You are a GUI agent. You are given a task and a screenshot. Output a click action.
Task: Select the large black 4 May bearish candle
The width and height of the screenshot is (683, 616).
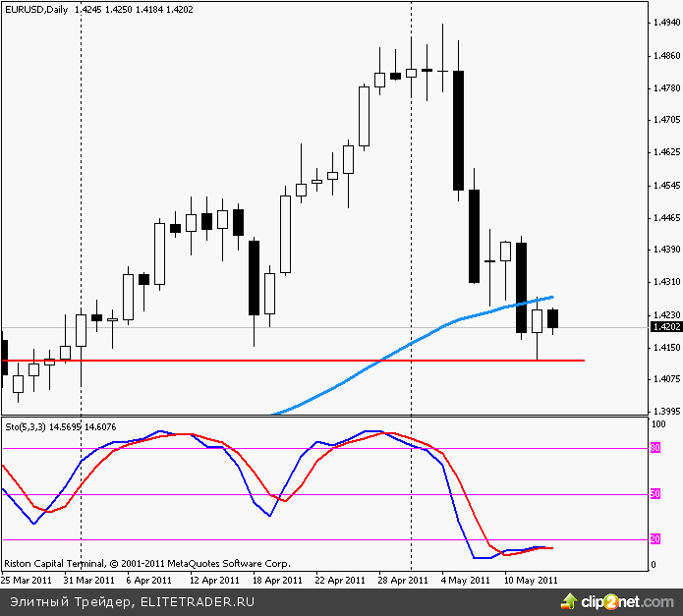pos(458,130)
